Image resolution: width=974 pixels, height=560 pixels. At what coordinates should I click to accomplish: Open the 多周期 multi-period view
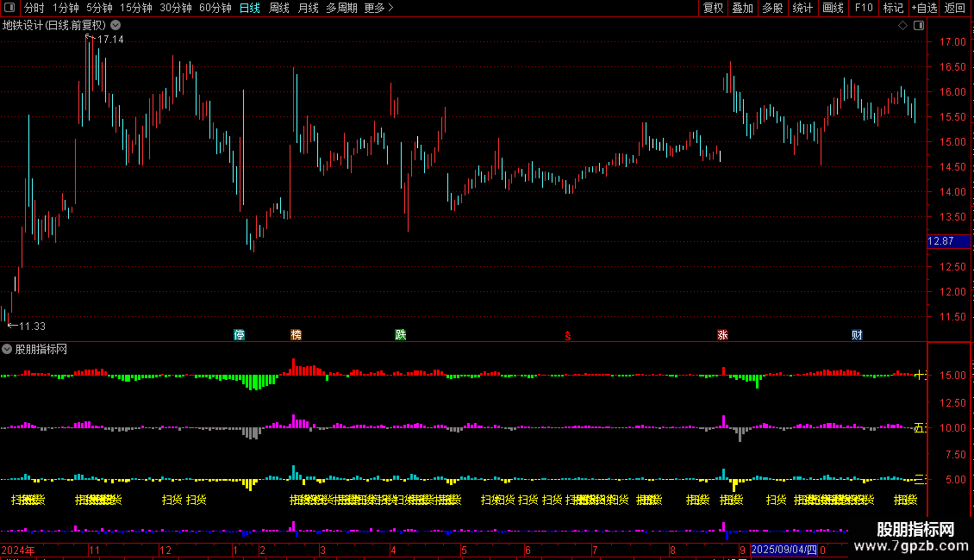341,8
